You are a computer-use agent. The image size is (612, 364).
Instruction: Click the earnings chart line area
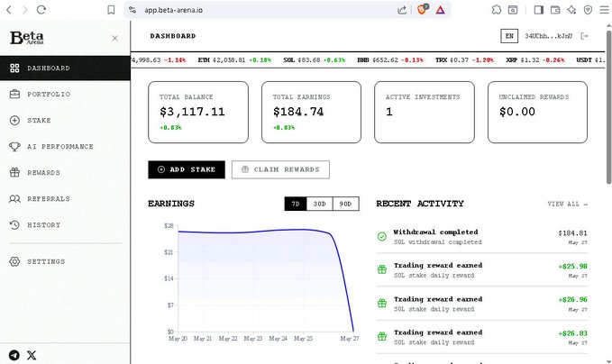[265, 279]
